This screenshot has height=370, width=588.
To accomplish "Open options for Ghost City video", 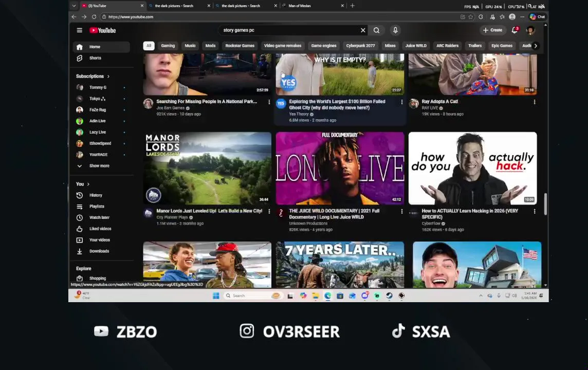I will (x=401, y=102).
